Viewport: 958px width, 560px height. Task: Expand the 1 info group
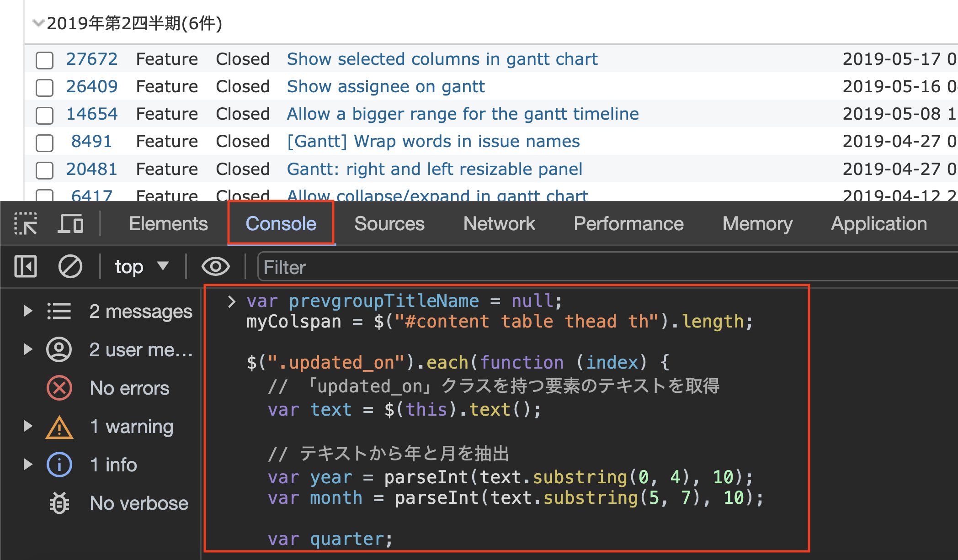[28, 465]
